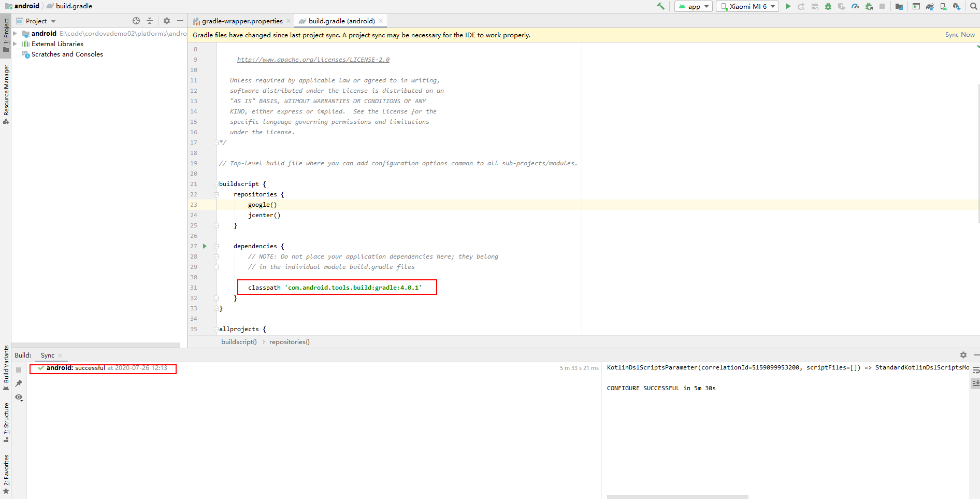The image size is (980, 499).
Task: Select the Sync tab in the Build panel
Action: 48,355
